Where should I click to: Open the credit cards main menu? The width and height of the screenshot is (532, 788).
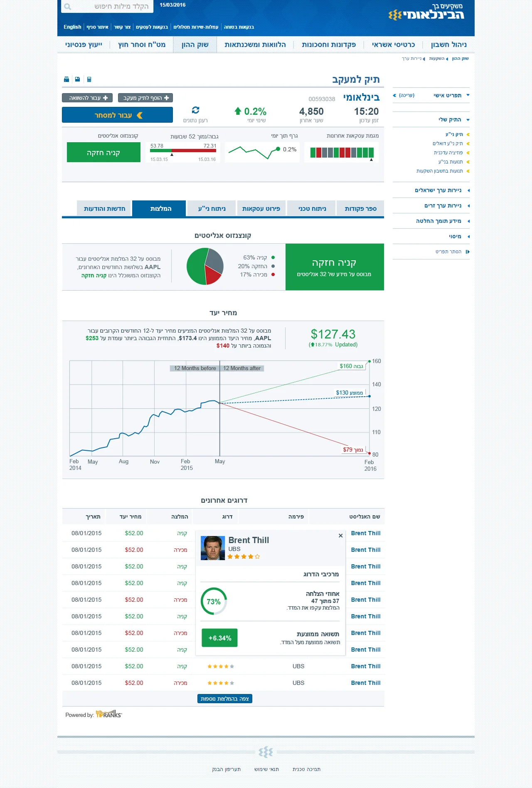393,44
